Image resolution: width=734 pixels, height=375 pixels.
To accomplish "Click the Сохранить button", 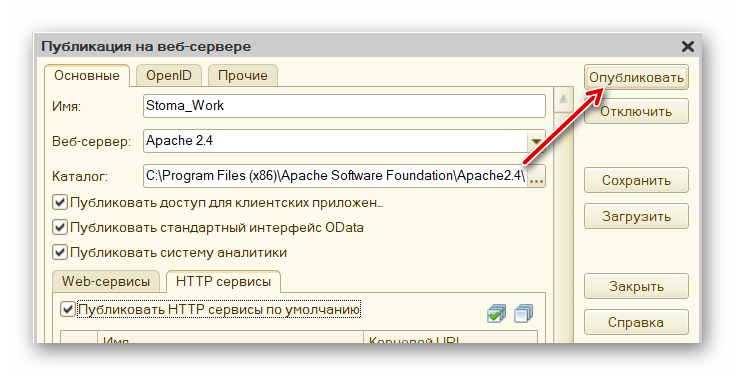I will [x=636, y=180].
